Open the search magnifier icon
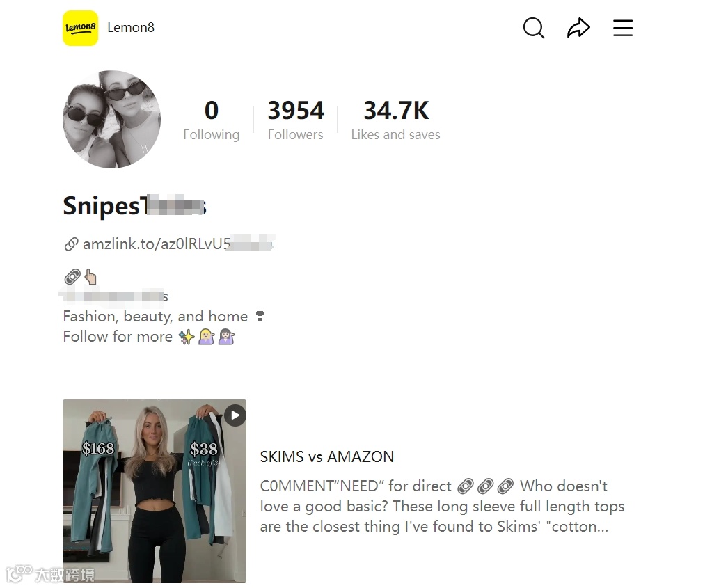Screen dimensions: 728x588 (533, 28)
